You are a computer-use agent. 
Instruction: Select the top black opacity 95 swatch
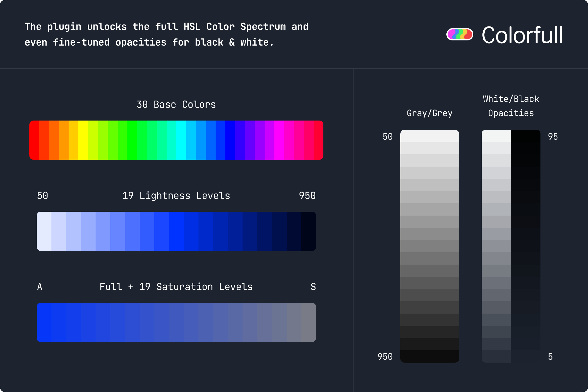pyautogui.click(x=526, y=136)
